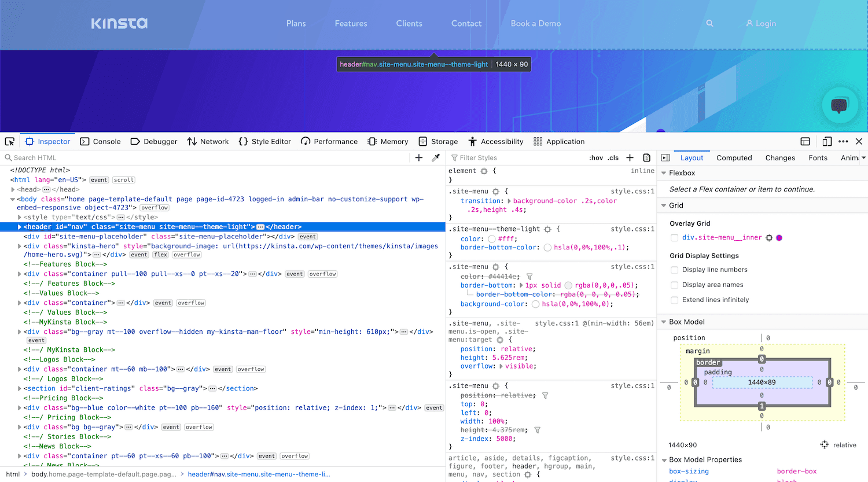Open the Console tab
Viewport: 868px width, 482px height.
(101, 141)
